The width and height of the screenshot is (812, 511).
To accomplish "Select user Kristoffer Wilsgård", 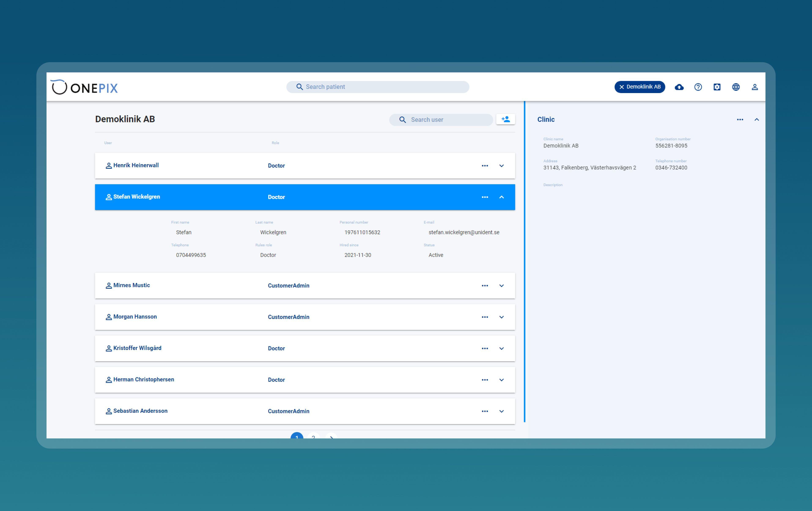I will pyautogui.click(x=137, y=348).
